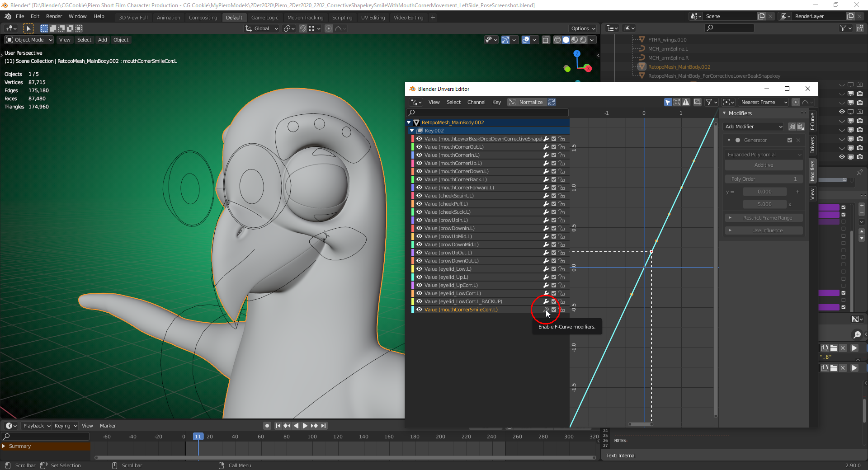Screen dimensions: 868x470
Task: Jump to timeline start frame
Action: (278, 426)
